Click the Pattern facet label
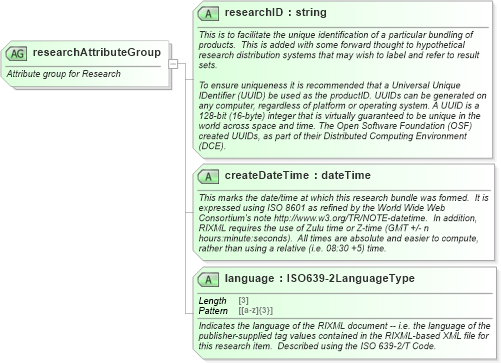Screen dimensions: 501x363 (213, 311)
